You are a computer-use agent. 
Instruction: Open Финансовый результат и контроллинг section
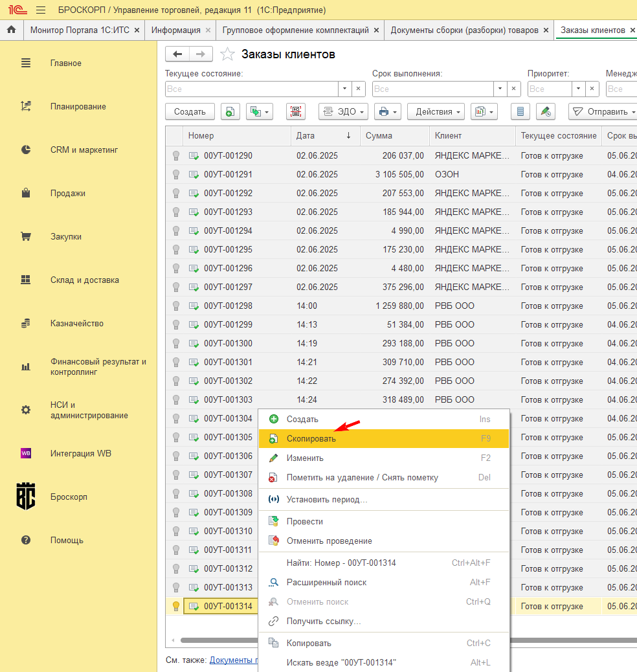tap(98, 366)
